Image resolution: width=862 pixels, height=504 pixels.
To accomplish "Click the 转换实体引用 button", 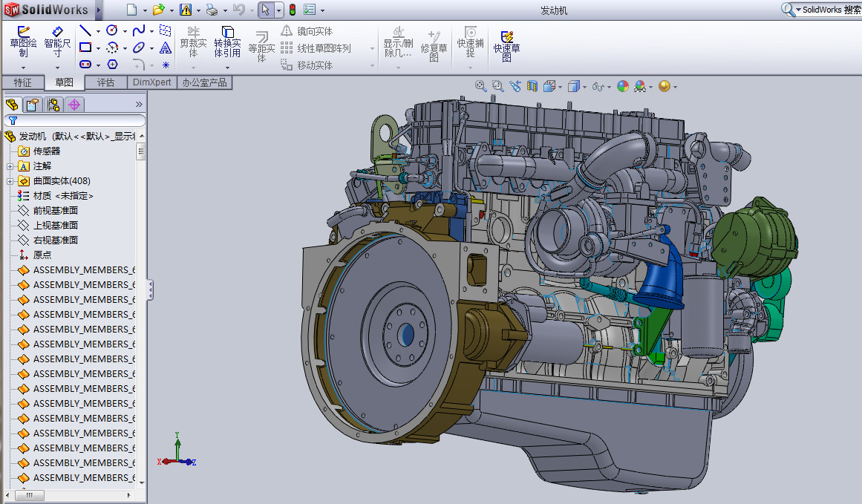I will click(227, 41).
